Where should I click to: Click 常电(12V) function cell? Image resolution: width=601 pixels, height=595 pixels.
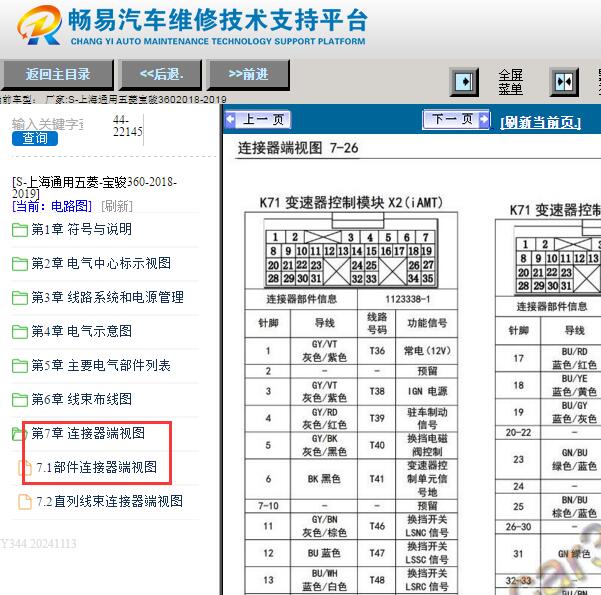[x=427, y=351]
